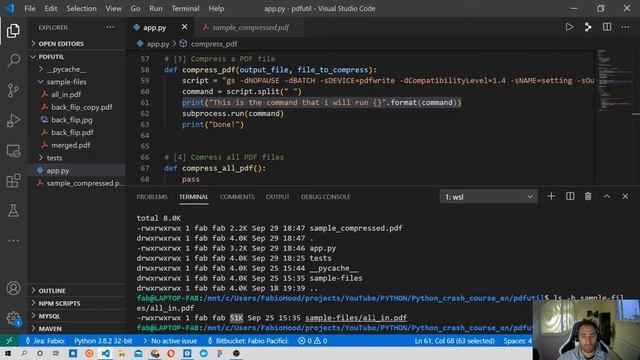Image resolution: width=640 pixels, height=360 pixels.
Task: Switch to the COMMENTS panel tab
Action: coord(237,197)
